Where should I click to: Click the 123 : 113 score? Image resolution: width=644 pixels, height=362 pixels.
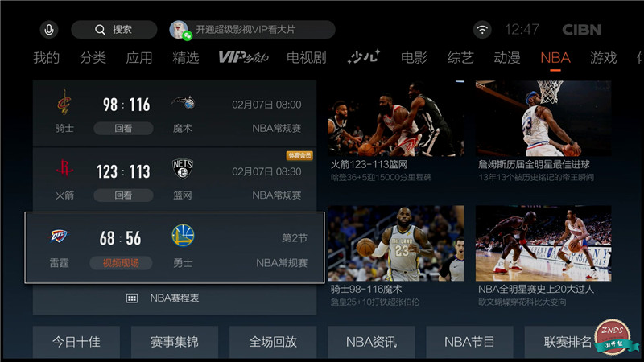click(x=123, y=171)
